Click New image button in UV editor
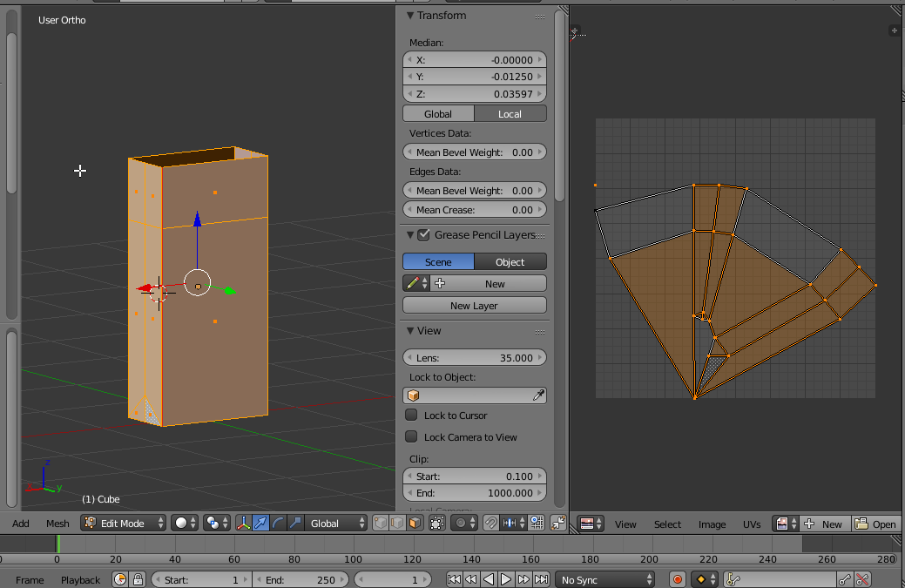Viewport: 905px width, 588px height. [x=825, y=524]
